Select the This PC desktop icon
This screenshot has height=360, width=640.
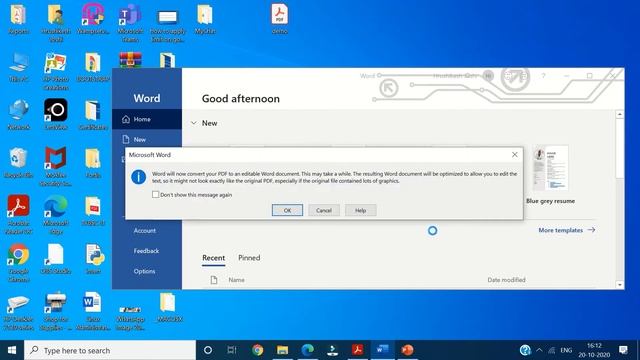pos(18,67)
